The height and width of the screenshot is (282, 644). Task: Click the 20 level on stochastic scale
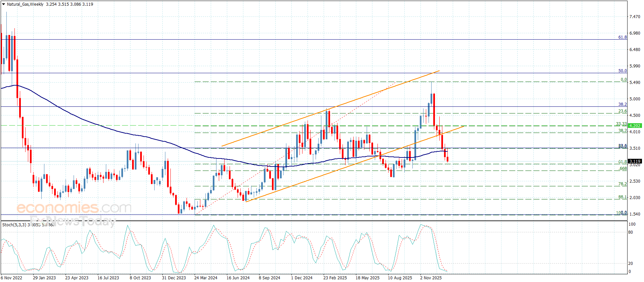tap(631, 264)
